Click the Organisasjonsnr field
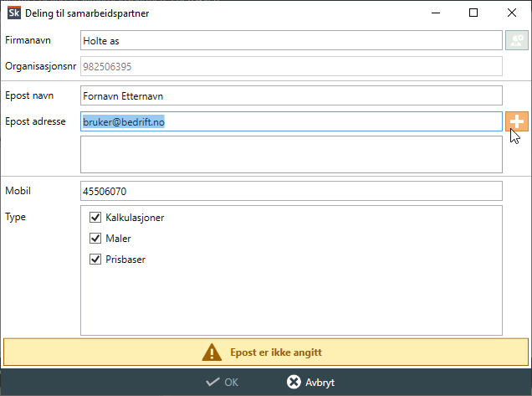The image size is (532, 396). [x=291, y=66]
